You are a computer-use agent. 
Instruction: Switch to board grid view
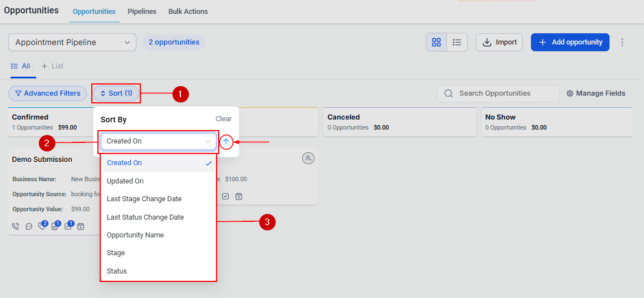(x=436, y=42)
